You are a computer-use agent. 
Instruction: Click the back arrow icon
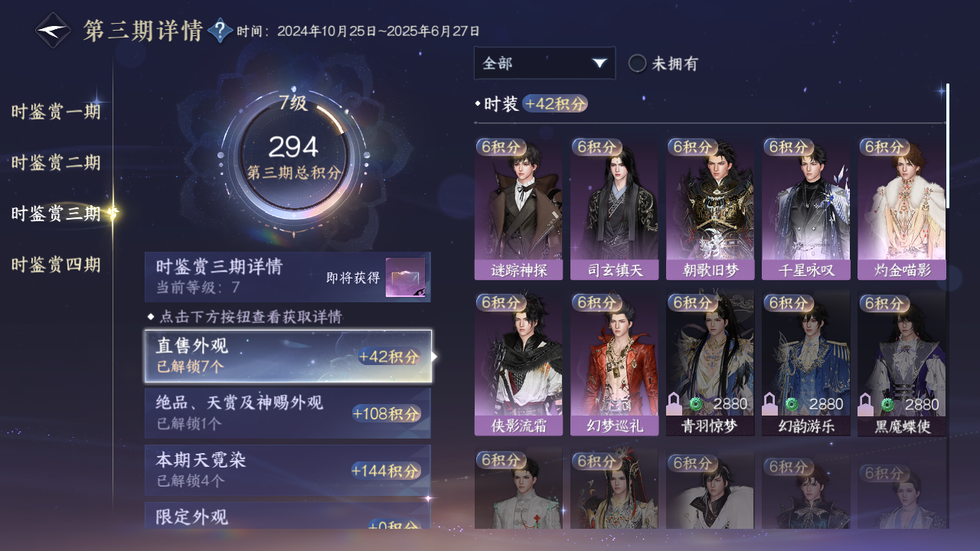53,31
